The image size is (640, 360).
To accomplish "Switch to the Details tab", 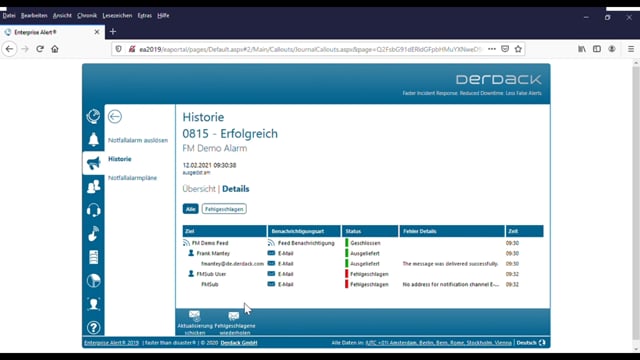I will click(236, 189).
